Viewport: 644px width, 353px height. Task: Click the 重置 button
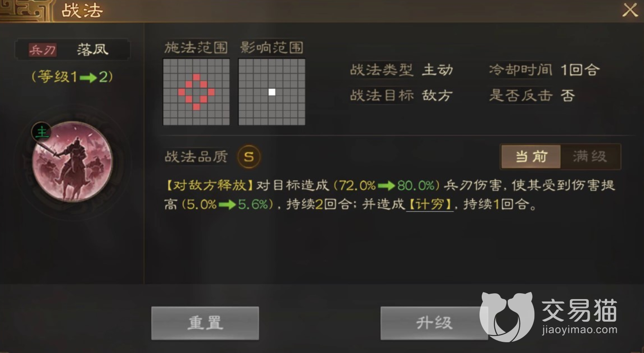click(x=205, y=323)
